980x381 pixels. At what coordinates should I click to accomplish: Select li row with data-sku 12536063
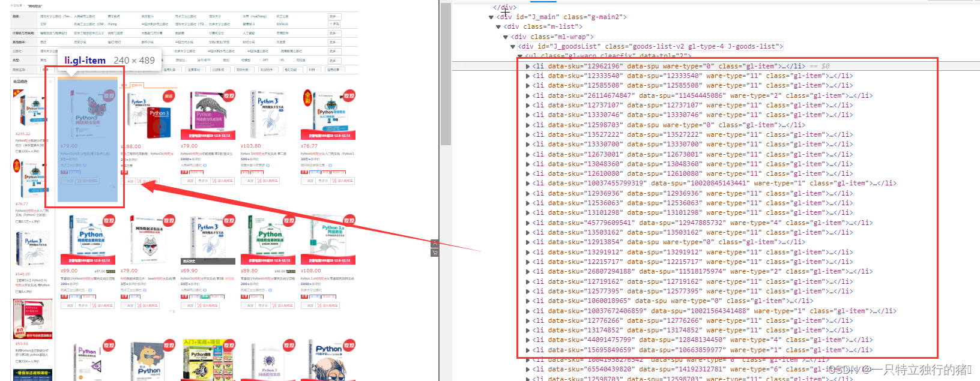tap(692, 203)
